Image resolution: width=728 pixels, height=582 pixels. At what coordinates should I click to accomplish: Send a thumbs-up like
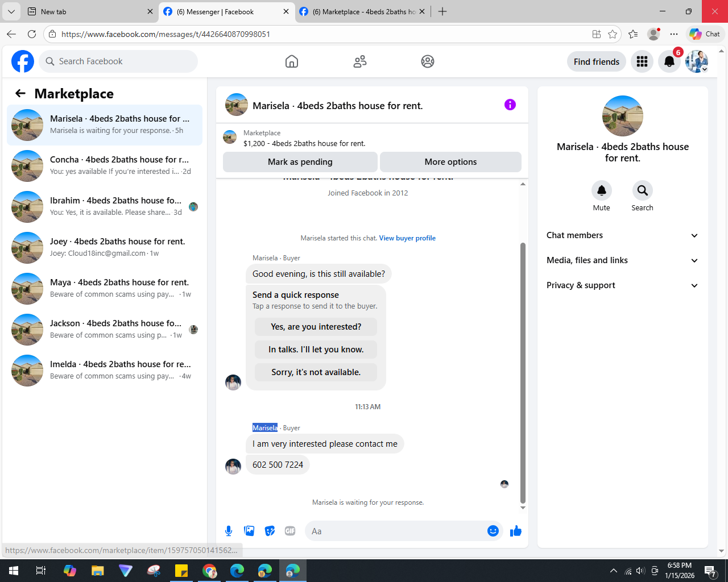tap(516, 531)
